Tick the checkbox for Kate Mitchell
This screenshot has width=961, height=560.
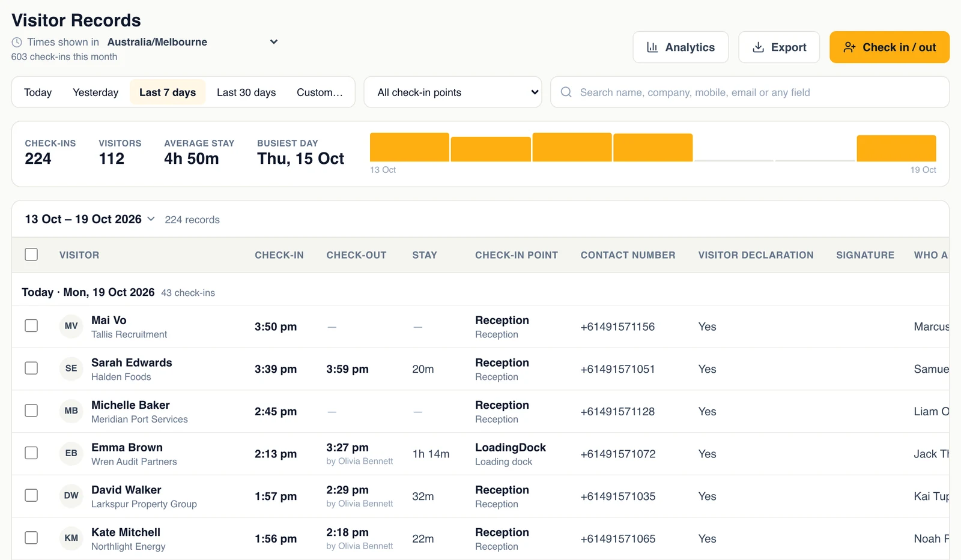point(31,538)
